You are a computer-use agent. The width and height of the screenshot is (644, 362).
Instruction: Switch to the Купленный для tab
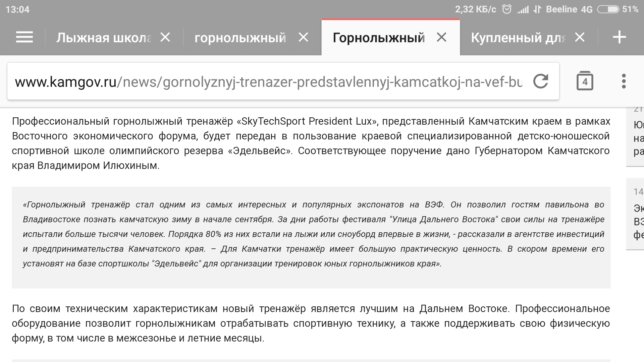click(519, 38)
